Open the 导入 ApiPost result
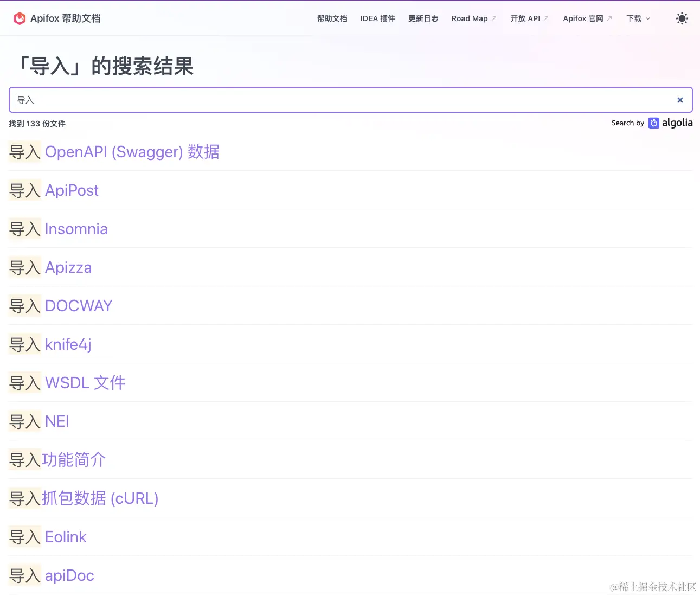This screenshot has height=596, width=700. pyautogui.click(x=54, y=190)
